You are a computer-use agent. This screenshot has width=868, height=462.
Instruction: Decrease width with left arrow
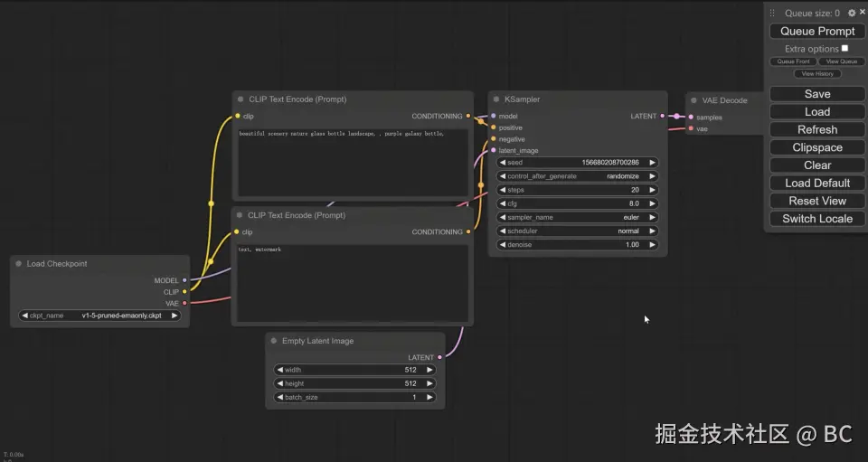click(x=279, y=370)
